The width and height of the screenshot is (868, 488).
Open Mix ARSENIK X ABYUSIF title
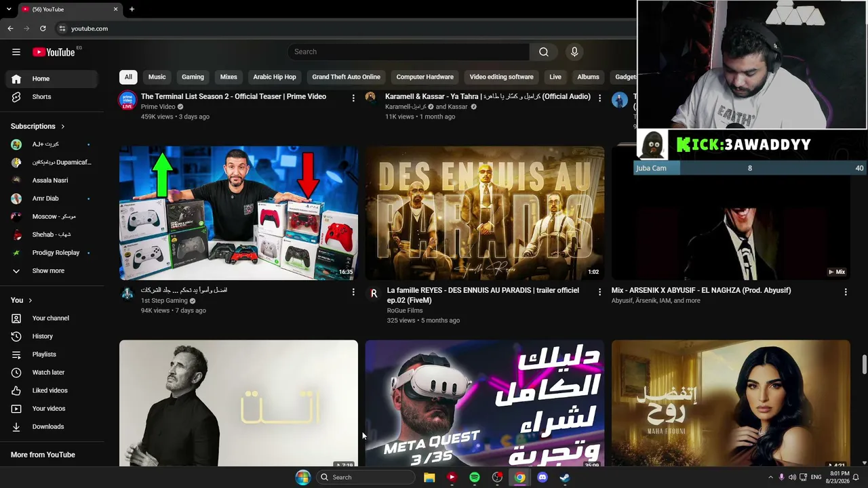pos(701,291)
